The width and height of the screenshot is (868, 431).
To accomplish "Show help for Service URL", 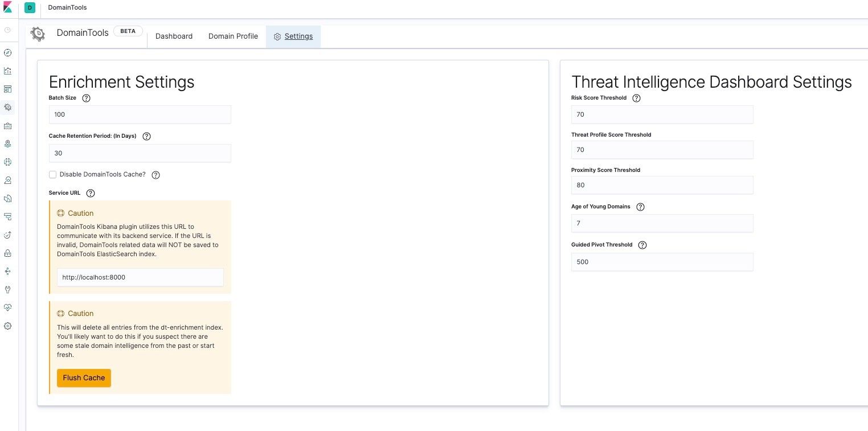I will point(90,193).
